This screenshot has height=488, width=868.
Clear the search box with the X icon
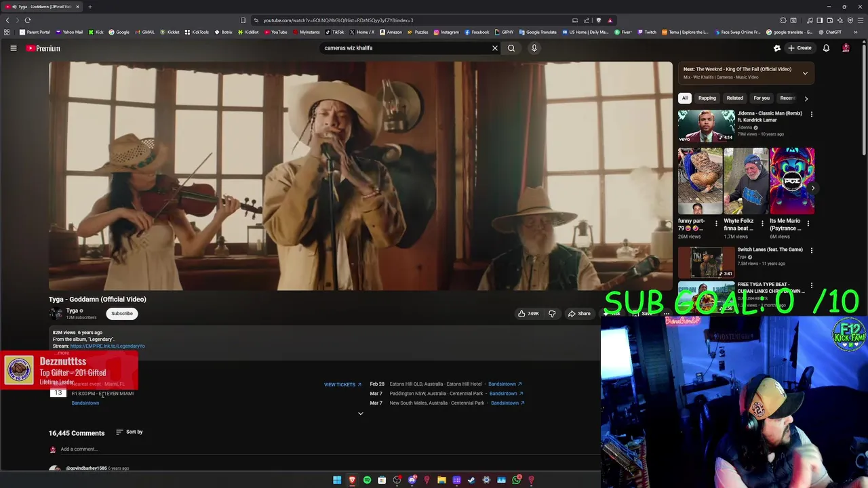point(495,48)
